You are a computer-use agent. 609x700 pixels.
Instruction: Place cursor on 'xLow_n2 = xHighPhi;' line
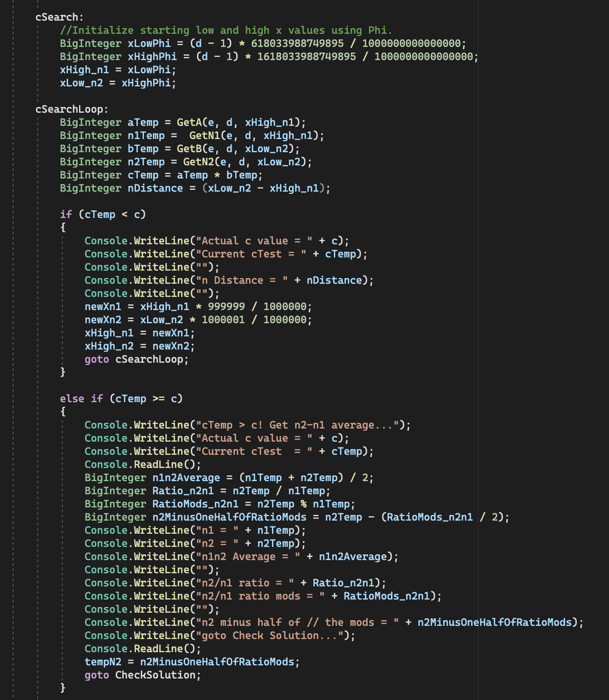(x=118, y=83)
